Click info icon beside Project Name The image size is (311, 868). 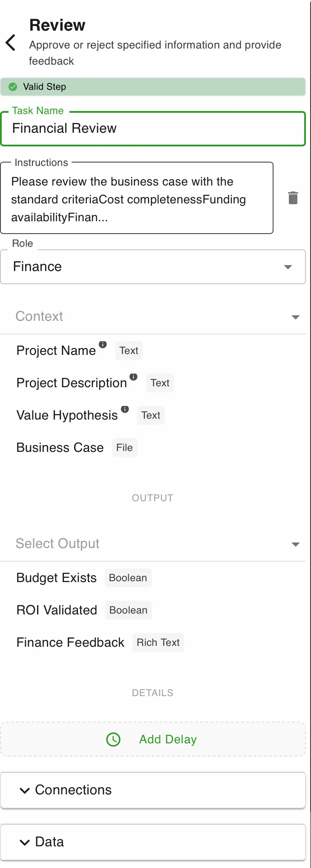coord(103,345)
